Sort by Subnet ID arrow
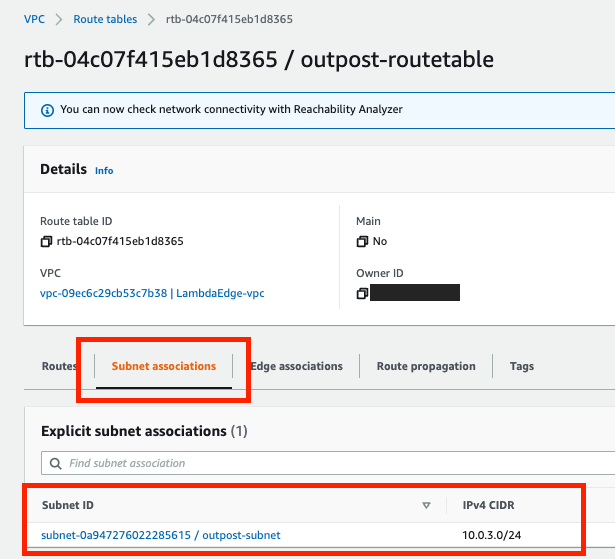The width and height of the screenshot is (615, 559). (426, 505)
